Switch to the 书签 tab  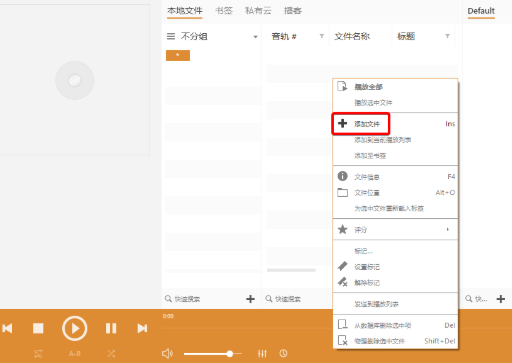(224, 11)
